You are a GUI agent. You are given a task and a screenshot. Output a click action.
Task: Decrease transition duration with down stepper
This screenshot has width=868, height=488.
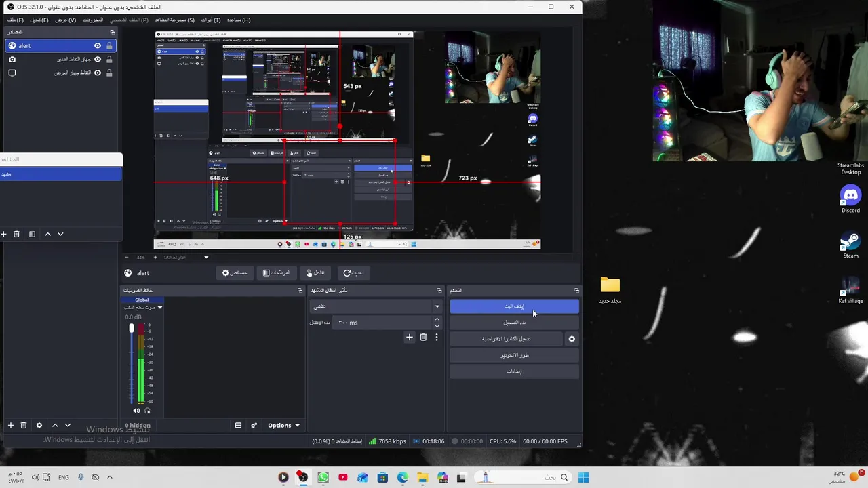pyautogui.click(x=437, y=326)
